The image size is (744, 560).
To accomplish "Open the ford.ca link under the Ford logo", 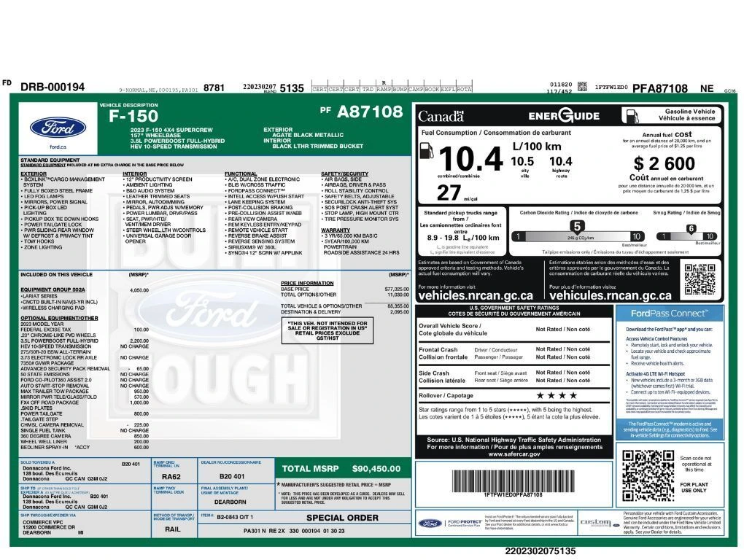I will coord(58,147).
